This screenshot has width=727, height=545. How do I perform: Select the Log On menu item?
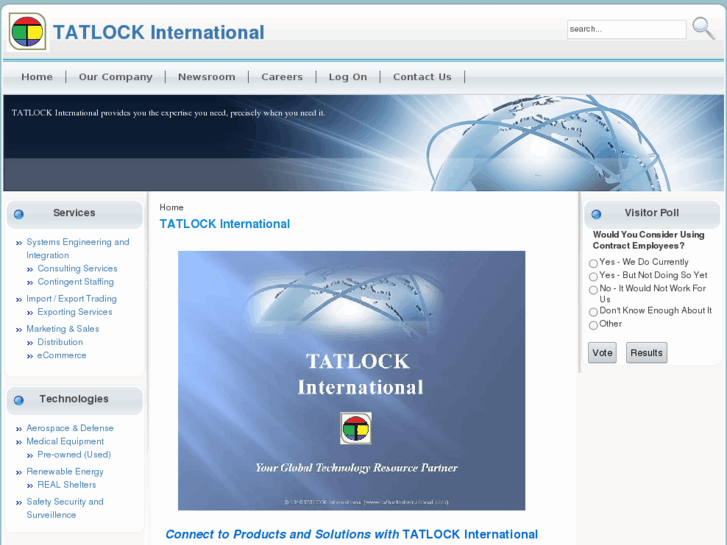point(348,77)
